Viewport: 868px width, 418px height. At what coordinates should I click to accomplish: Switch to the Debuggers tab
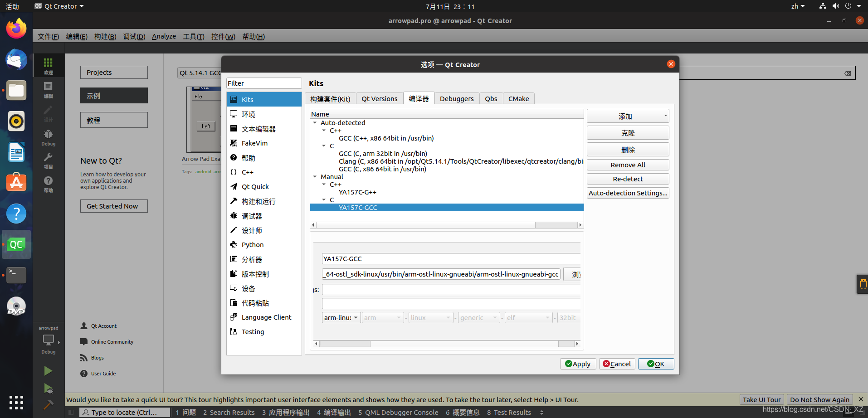coord(457,99)
